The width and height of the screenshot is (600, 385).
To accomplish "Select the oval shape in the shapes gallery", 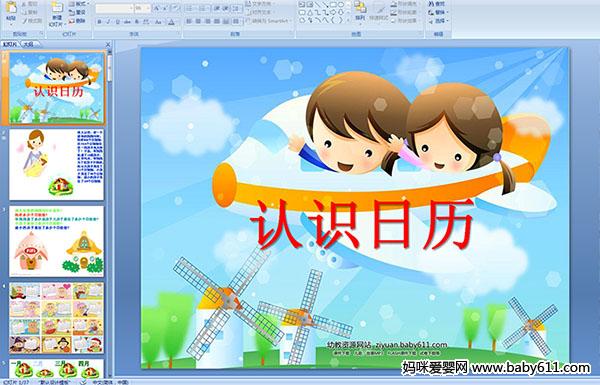I will [341, 4].
